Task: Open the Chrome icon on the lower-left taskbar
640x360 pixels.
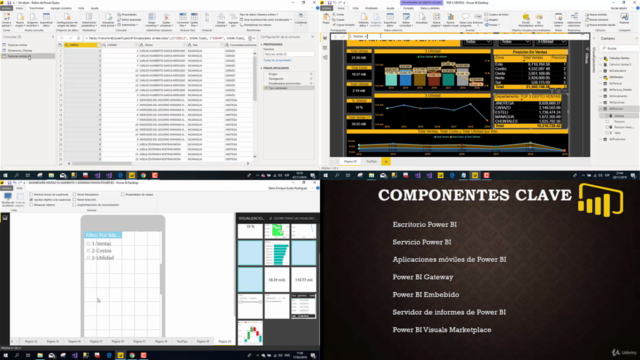Action: (132, 356)
